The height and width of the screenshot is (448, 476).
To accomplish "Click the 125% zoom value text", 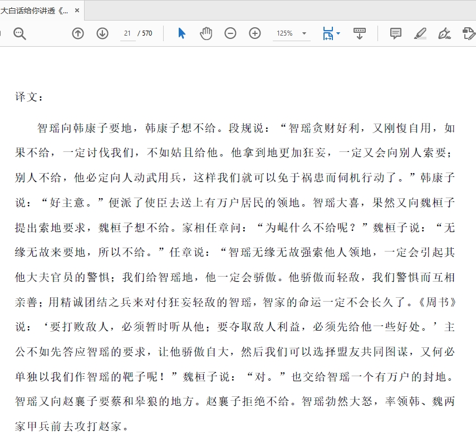I will pos(284,33).
